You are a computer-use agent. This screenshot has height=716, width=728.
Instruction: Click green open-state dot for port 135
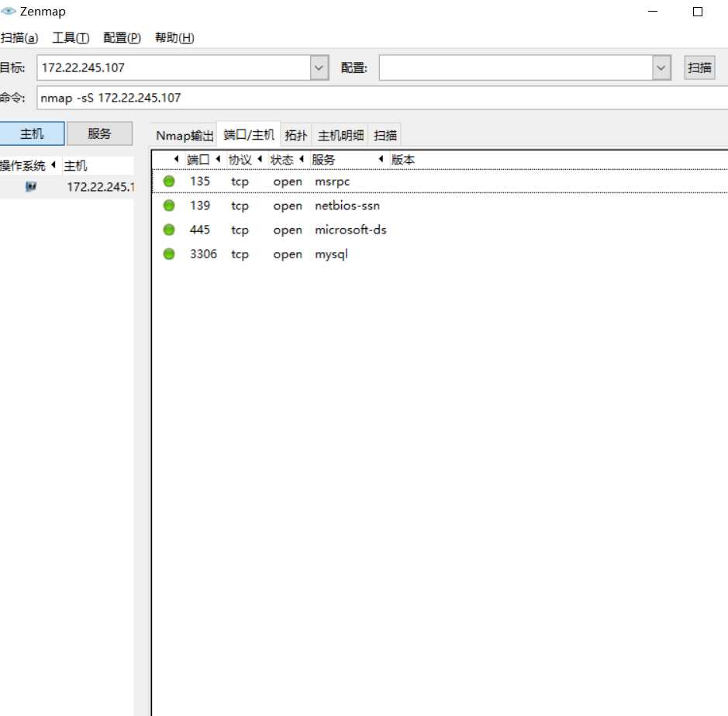pyautogui.click(x=169, y=182)
